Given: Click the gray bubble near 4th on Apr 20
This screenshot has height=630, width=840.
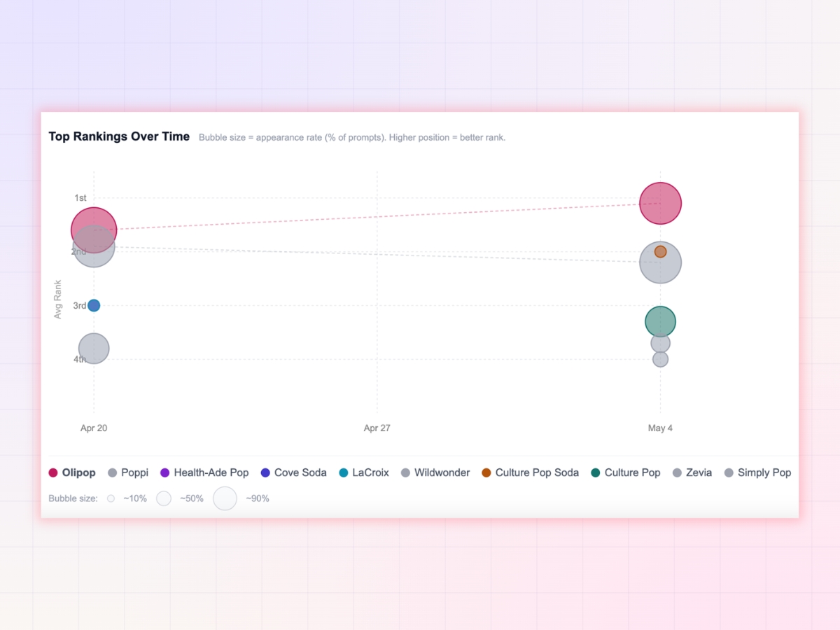Looking at the screenshot, I should click(94, 348).
